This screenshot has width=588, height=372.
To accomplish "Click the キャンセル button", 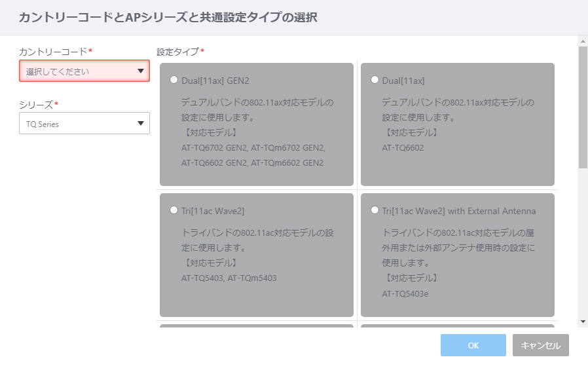I will point(541,345).
